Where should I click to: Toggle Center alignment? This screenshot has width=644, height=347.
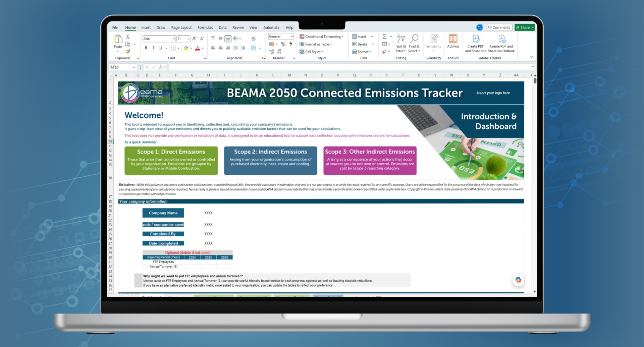click(x=220, y=48)
